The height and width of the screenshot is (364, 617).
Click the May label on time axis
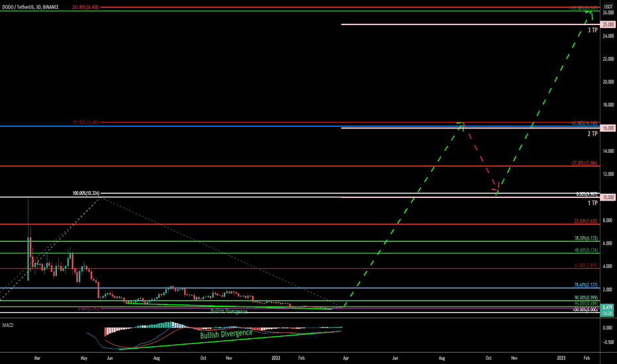(84, 358)
